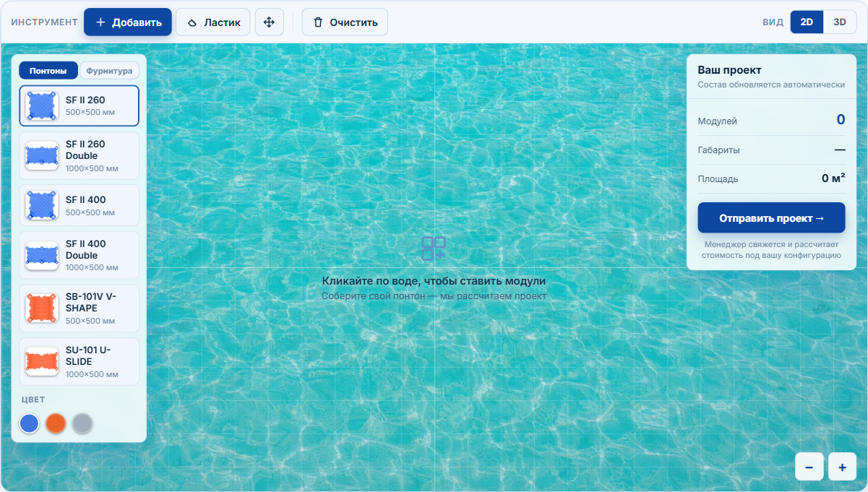Click the Габариты row label
This screenshot has height=492, width=868.
point(718,150)
